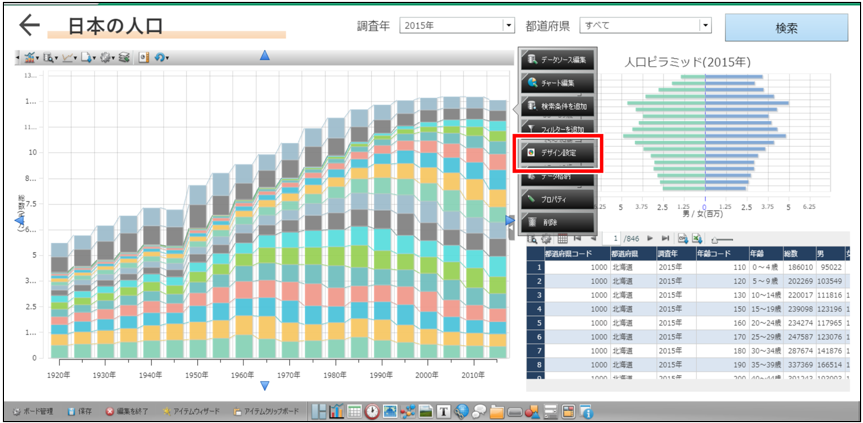Click the info icon at end of bottom toolbar

click(587, 411)
